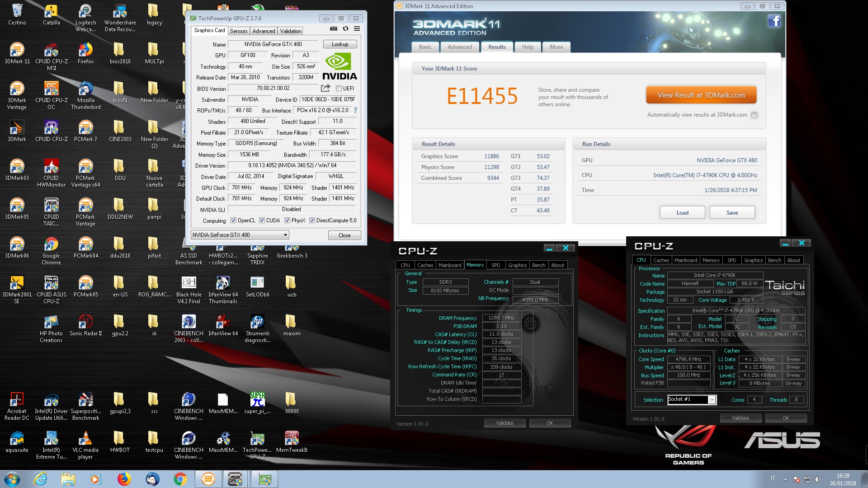Viewport: 868px width, 488px height.
Task: Click the volume icon in system tray
Action: [818, 479]
